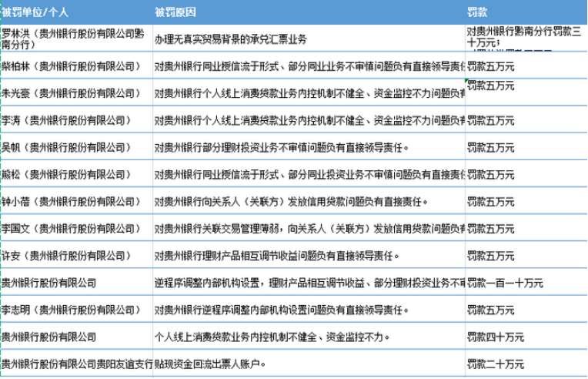This screenshot has height=379, width=588.
Task: Select cell 对贵州银行黔南分行罚款三十万元
Action: coord(526,39)
